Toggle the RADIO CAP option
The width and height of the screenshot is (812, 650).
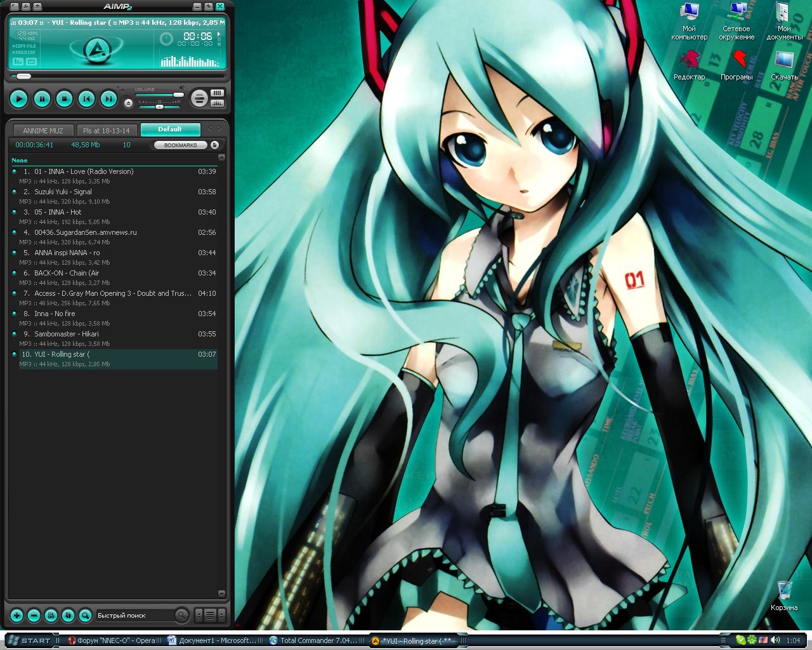(25, 52)
